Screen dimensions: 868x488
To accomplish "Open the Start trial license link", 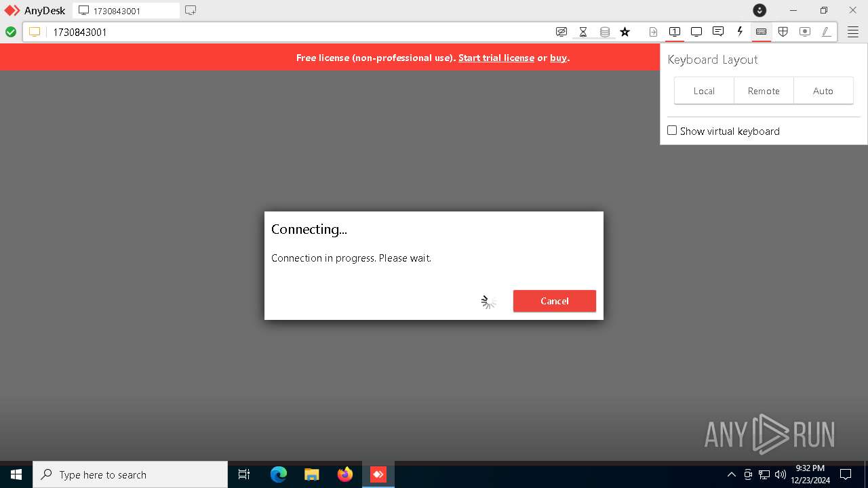I will click(496, 58).
